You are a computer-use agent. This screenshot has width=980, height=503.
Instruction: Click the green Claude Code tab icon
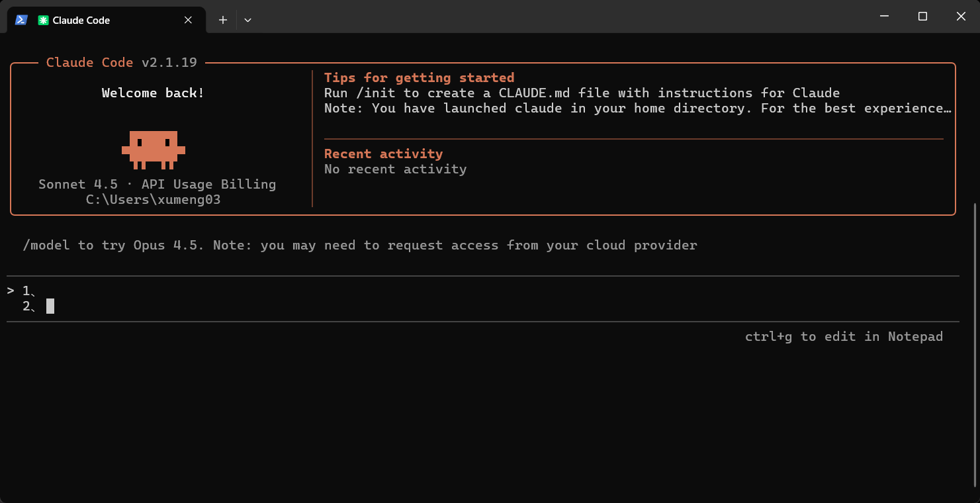pyautogui.click(x=43, y=20)
